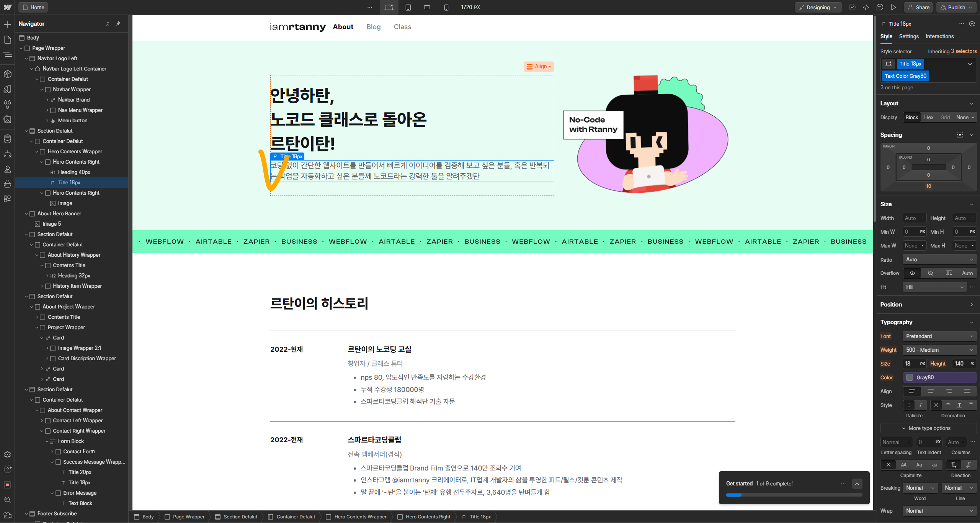
Task: Switch to the Interactions tab
Action: 939,36
